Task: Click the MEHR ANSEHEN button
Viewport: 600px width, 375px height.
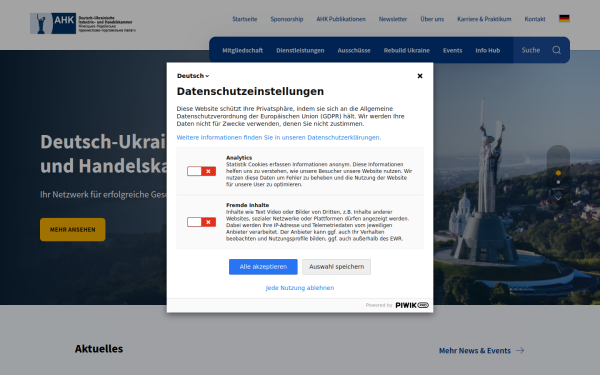Action: (x=73, y=230)
